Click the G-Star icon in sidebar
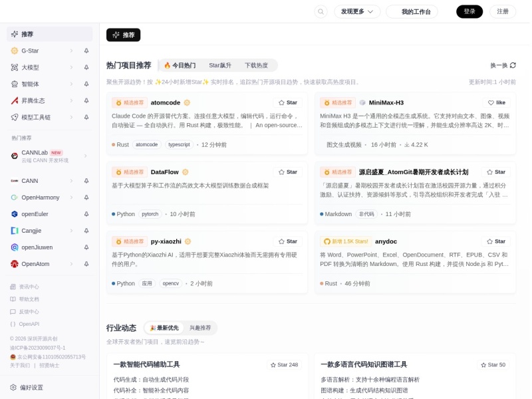 coord(14,51)
